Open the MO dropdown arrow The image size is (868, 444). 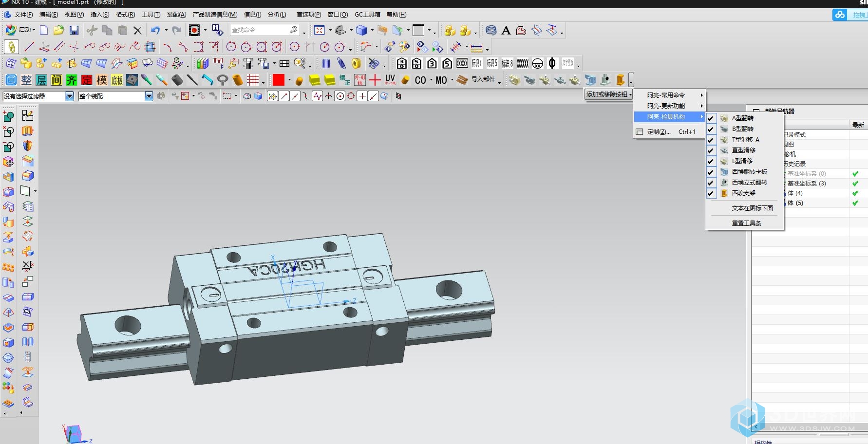pyautogui.click(x=452, y=80)
